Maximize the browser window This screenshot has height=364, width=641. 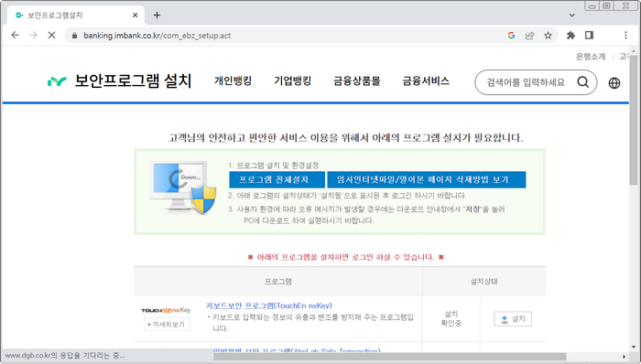click(x=606, y=5)
